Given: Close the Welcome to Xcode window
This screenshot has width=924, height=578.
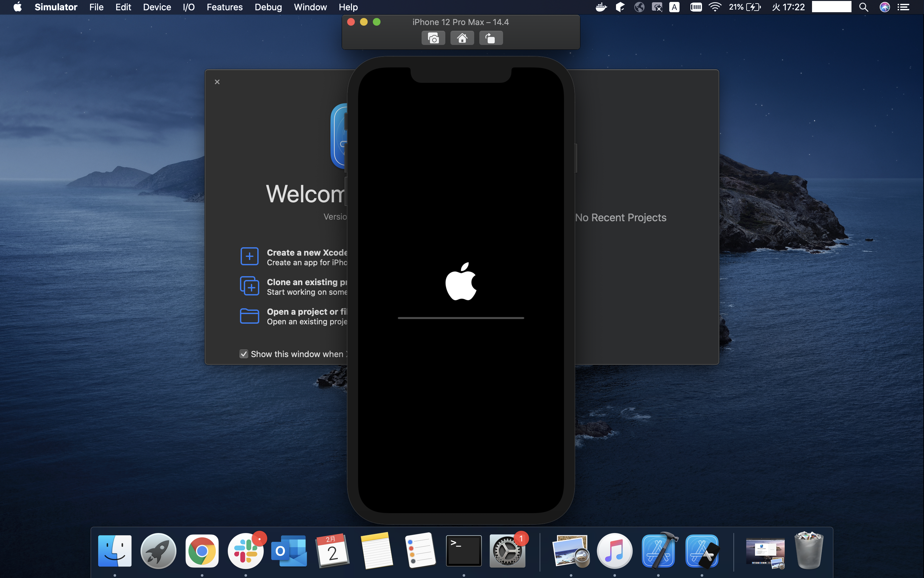Looking at the screenshot, I should pos(217,82).
